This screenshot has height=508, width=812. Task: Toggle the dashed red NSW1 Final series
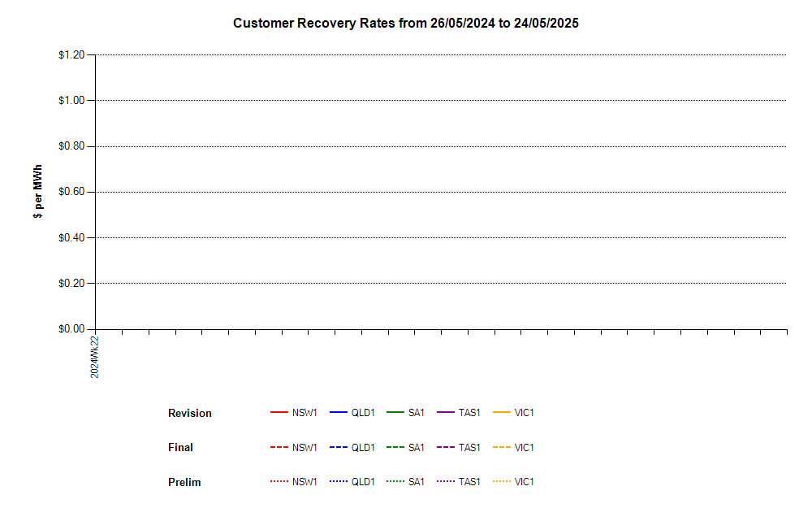click(279, 447)
